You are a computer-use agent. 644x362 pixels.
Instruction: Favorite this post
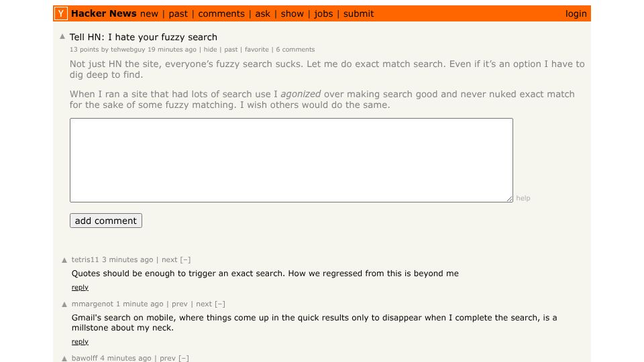(x=257, y=49)
